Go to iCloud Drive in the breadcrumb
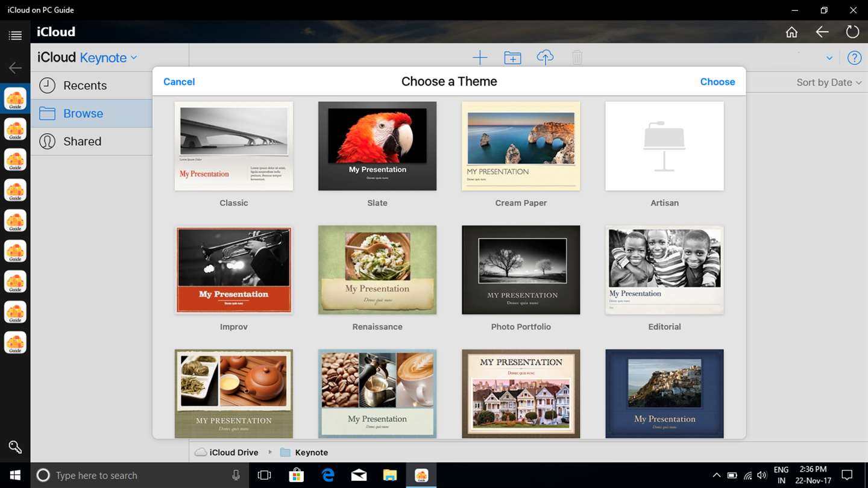This screenshot has height=488, width=868. click(x=227, y=452)
